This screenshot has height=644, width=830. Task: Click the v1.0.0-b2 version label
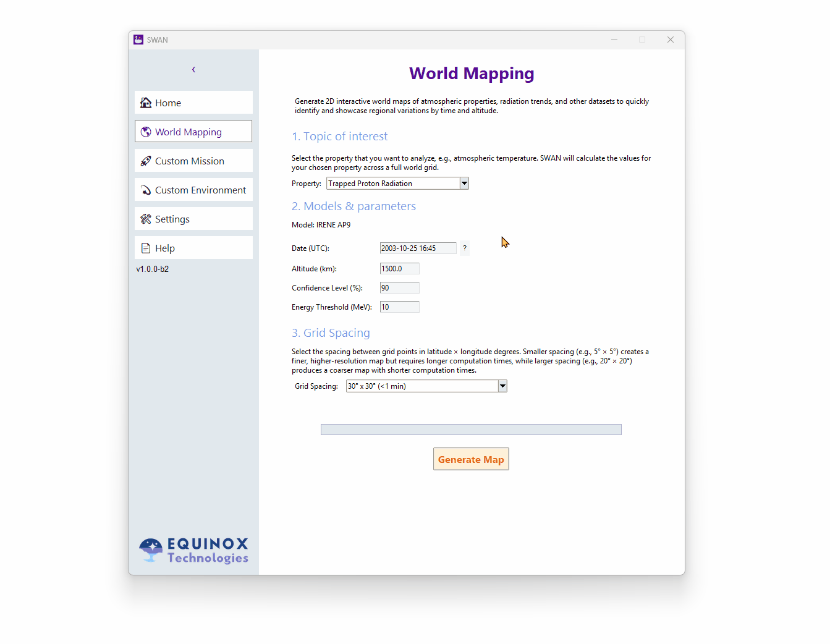coord(153,269)
